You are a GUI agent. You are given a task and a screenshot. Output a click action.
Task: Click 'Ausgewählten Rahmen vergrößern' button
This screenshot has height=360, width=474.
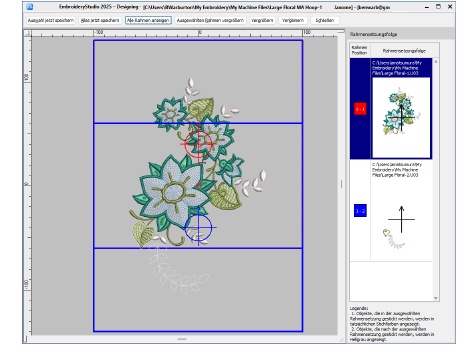click(x=210, y=20)
